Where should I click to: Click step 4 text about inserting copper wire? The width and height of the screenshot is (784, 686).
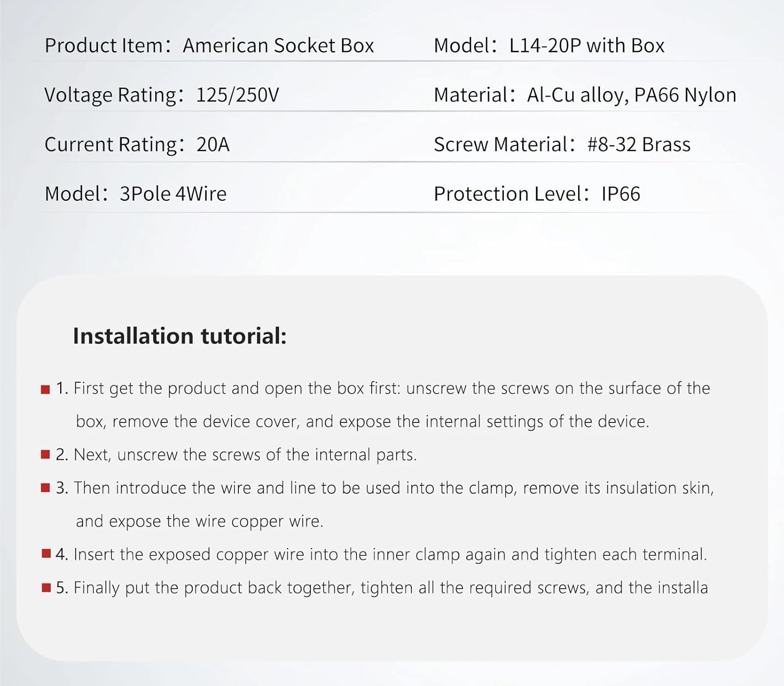(390, 554)
